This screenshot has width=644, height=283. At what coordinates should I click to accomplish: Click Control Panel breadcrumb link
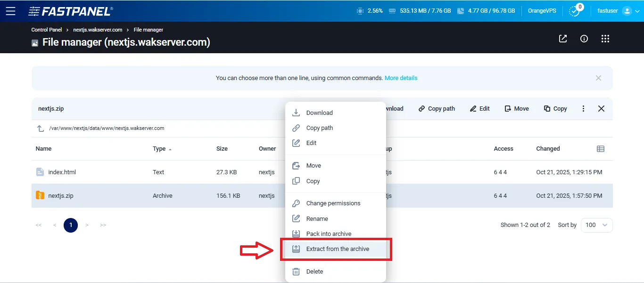(x=46, y=30)
